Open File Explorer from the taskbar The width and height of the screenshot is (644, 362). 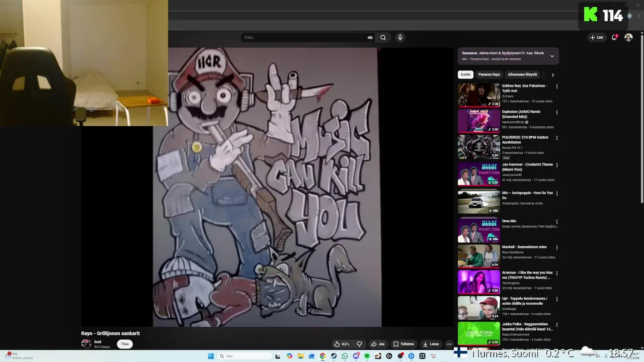pyautogui.click(x=300, y=356)
